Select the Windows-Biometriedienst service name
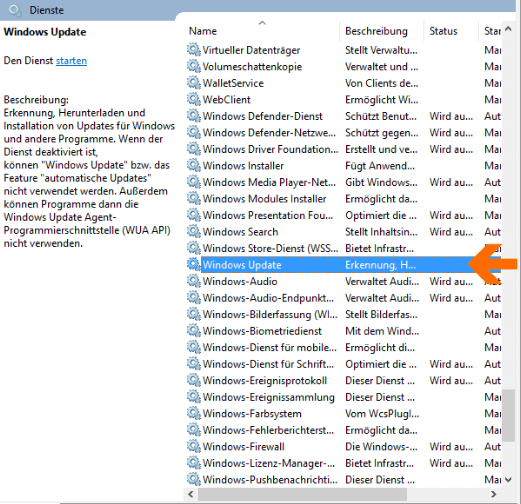 click(262, 331)
